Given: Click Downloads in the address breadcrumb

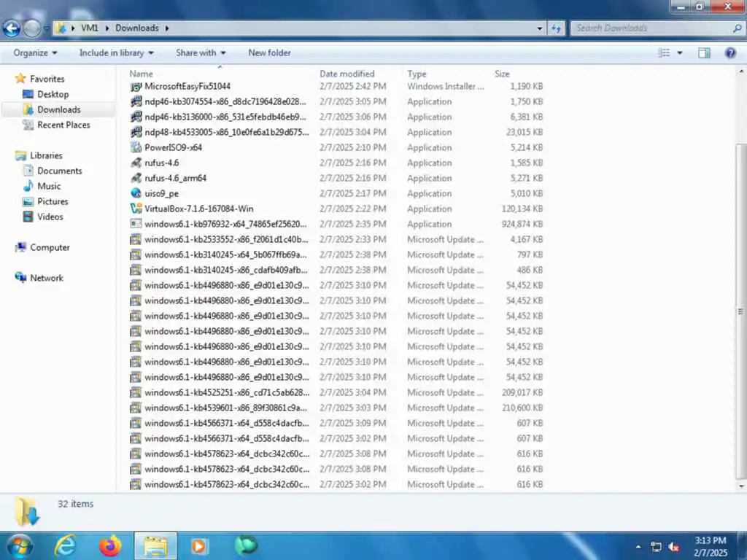Looking at the screenshot, I should (136, 28).
